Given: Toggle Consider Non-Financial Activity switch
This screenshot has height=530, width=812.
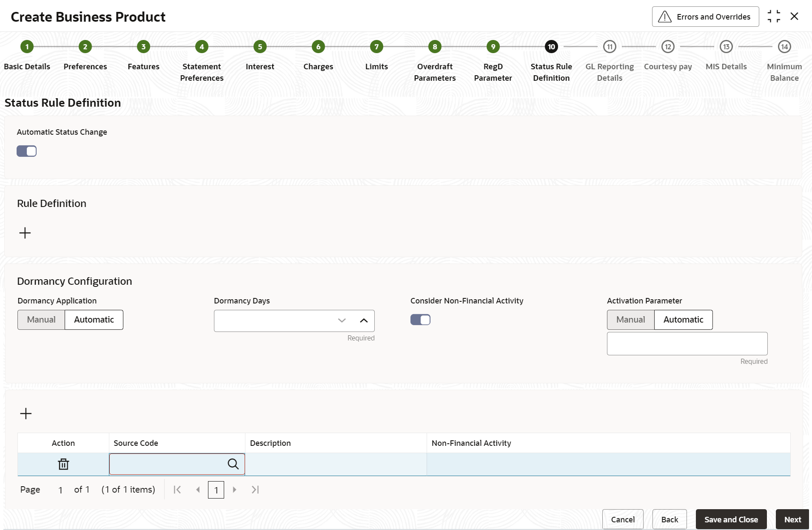Looking at the screenshot, I should tap(420, 320).
